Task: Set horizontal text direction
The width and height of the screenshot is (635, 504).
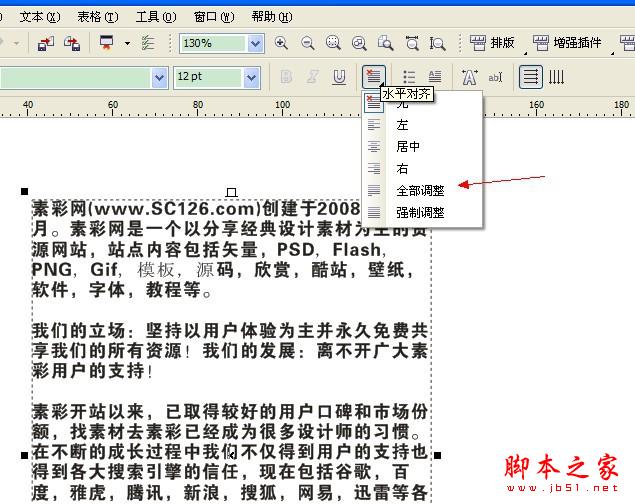Action: (531, 77)
